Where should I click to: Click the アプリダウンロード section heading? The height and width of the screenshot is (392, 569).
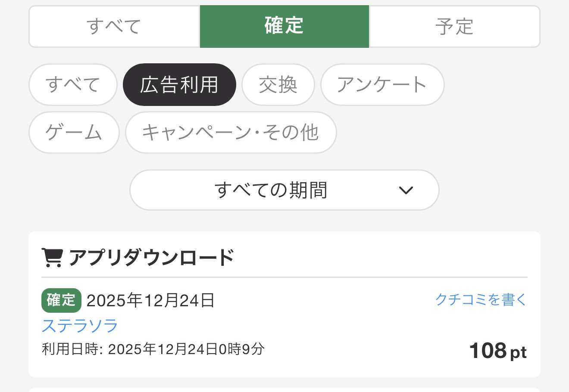[151, 258]
